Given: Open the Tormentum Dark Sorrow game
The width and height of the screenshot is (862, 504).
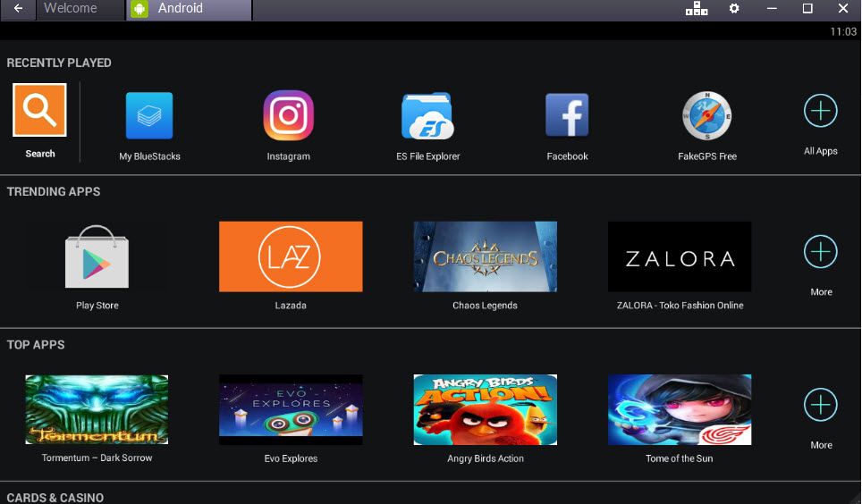Looking at the screenshot, I should pos(97,409).
